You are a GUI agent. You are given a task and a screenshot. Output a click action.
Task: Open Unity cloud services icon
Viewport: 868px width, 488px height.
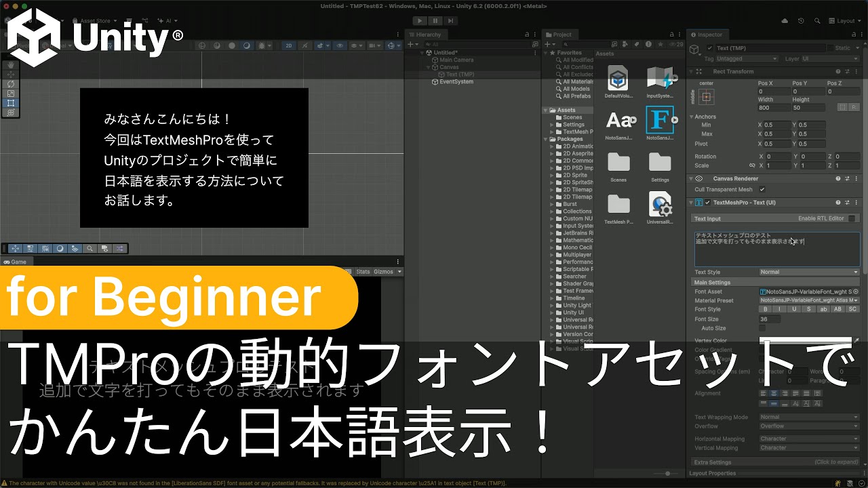(785, 21)
